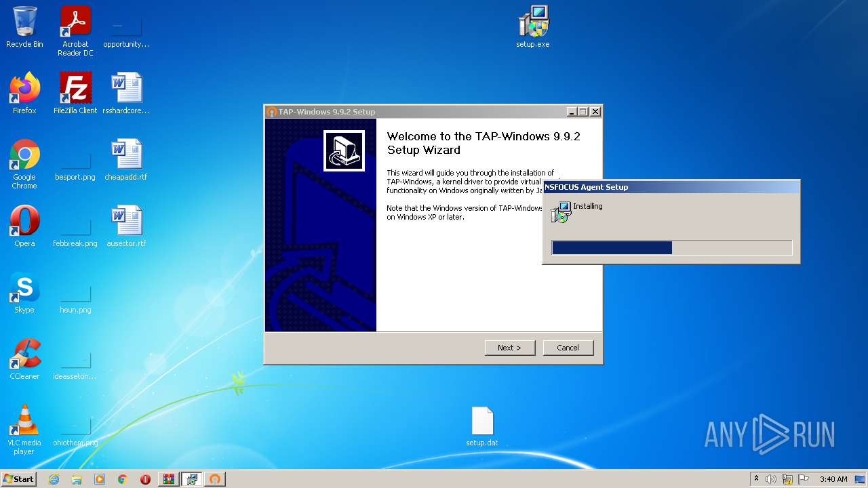868x488 pixels.
Task: Select the cheapadd.rtf document icon
Action: [126, 160]
